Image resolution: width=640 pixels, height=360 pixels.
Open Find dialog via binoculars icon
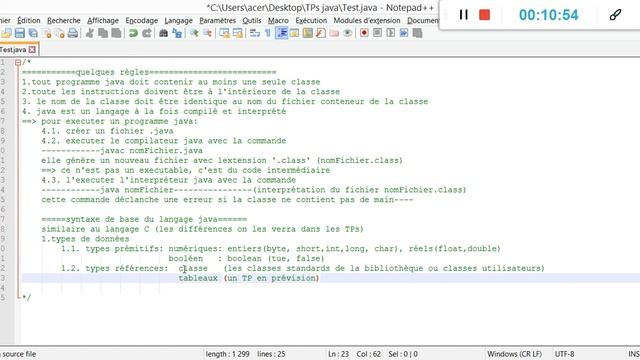[x=163, y=33]
